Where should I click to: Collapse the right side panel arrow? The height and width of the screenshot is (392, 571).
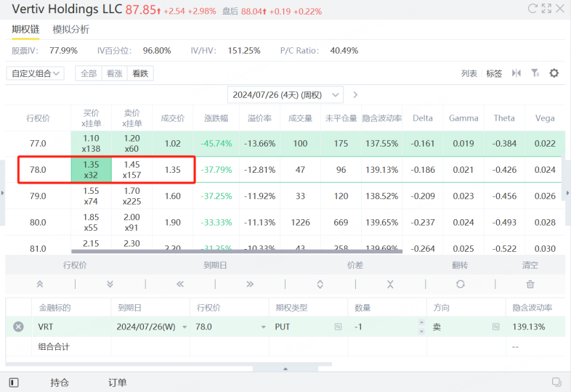(x=567, y=193)
